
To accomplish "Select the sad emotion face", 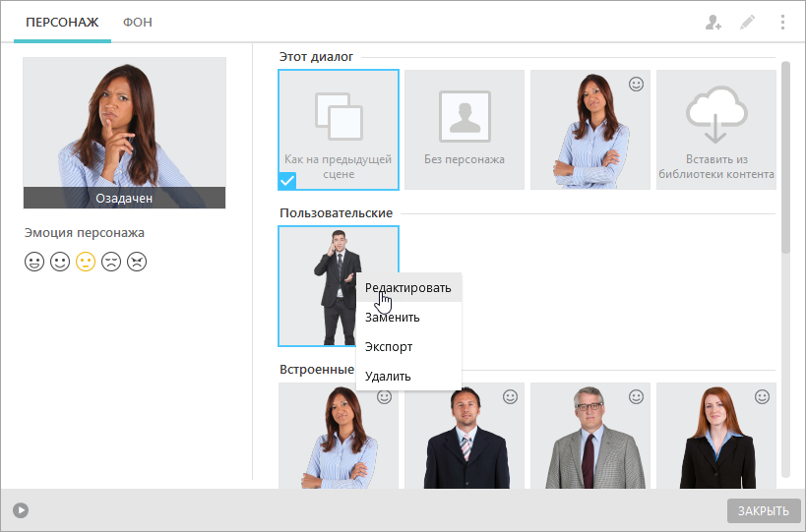I will 111,262.
